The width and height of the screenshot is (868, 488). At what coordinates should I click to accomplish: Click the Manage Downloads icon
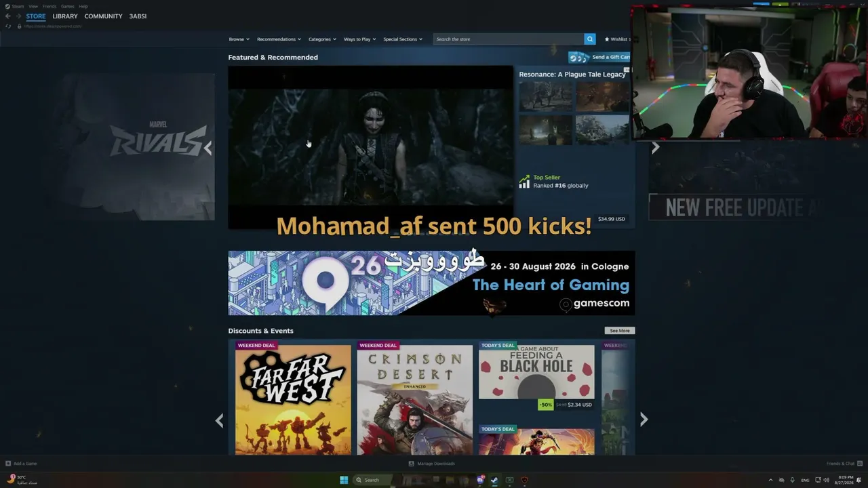tap(412, 464)
